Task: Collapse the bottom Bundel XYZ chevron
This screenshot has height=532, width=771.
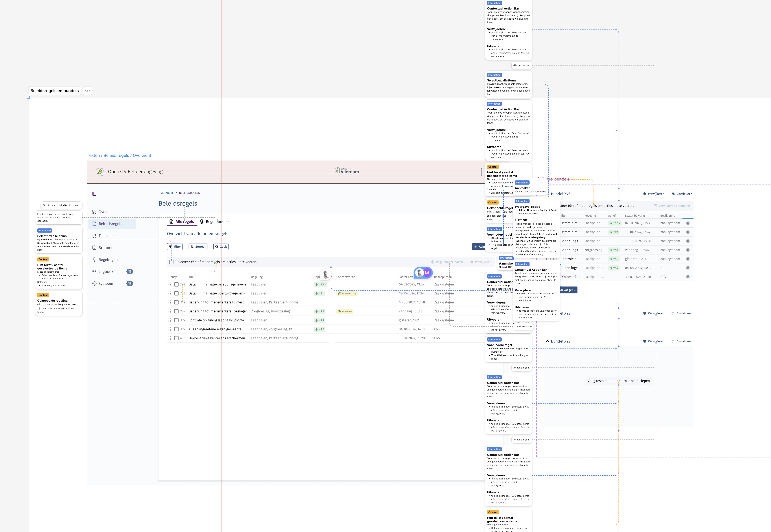Action: tap(547, 341)
